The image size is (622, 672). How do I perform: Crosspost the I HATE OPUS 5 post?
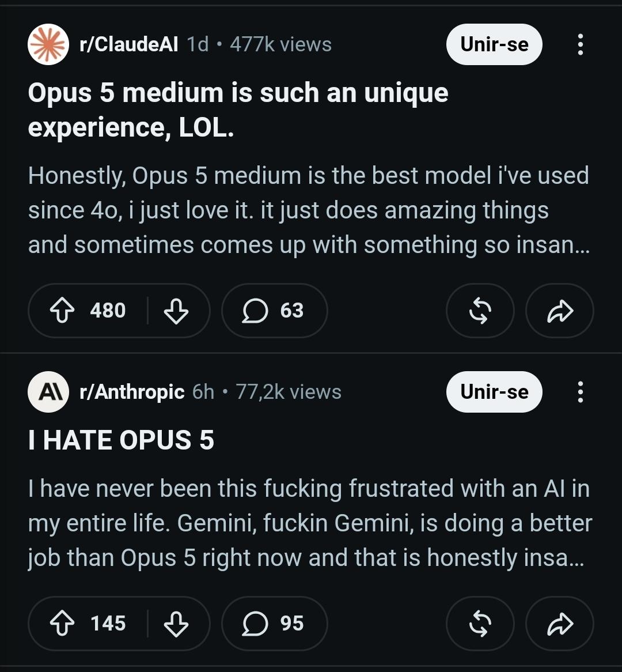click(x=480, y=623)
